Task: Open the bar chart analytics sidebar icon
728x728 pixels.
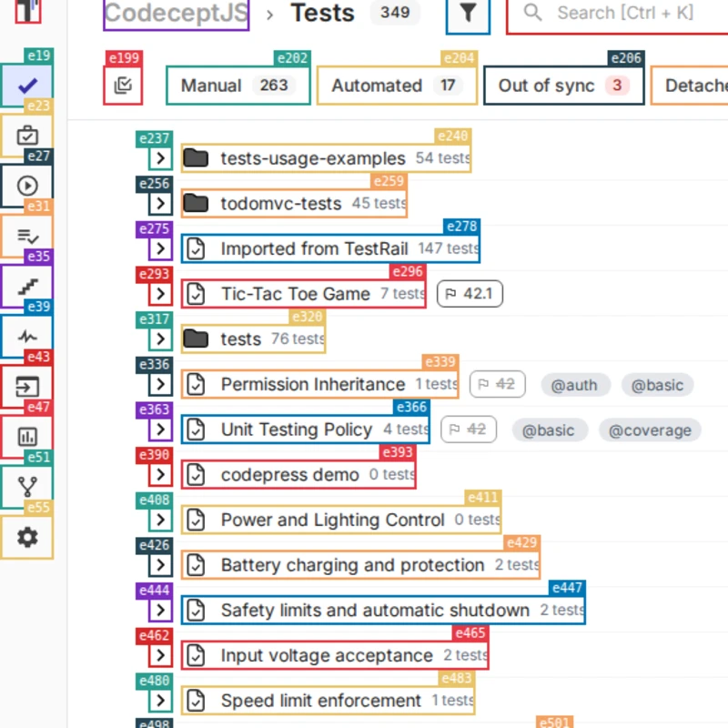Action: [x=27, y=437]
